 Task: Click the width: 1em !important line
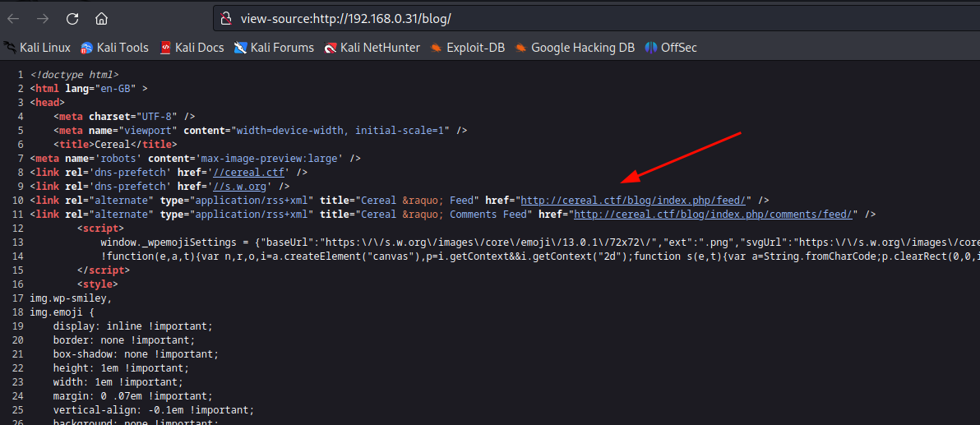(118, 382)
